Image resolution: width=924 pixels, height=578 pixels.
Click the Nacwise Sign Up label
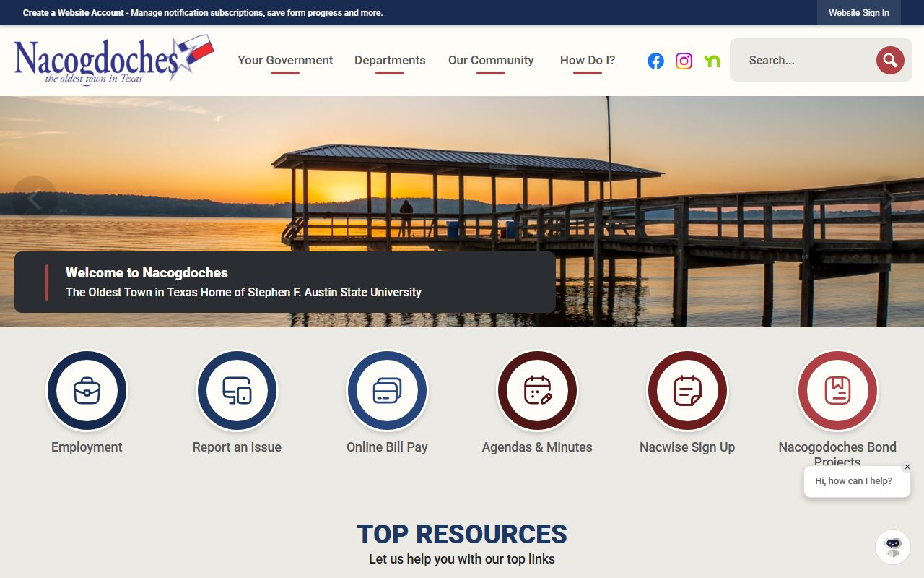coord(687,447)
